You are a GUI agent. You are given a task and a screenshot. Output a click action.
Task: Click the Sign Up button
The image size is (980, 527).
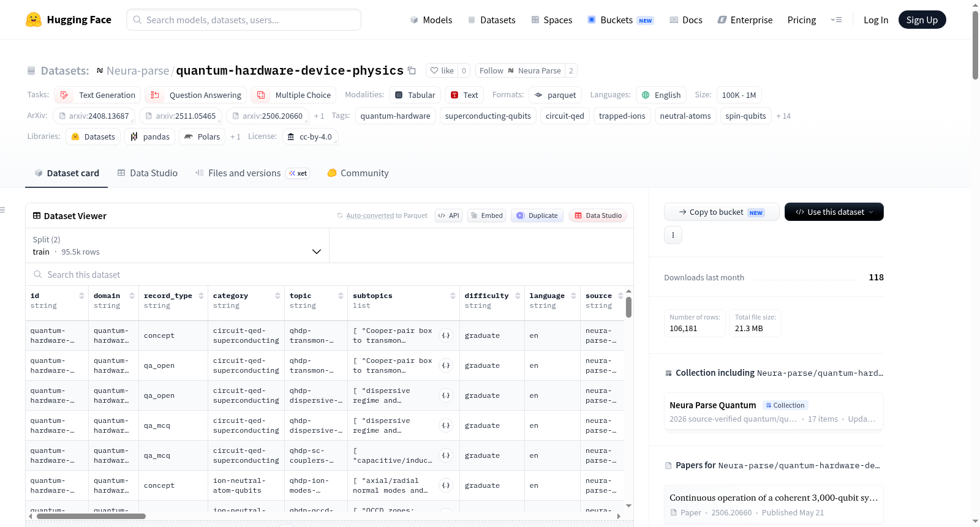point(922,20)
